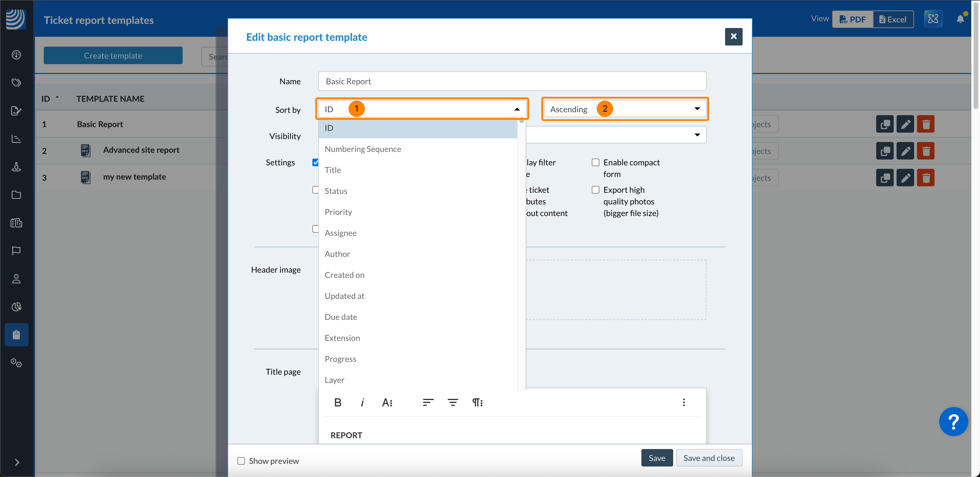Click the Bold formatting icon
Image resolution: width=980 pixels, height=477 pixels.
click(x=337, y=402)
